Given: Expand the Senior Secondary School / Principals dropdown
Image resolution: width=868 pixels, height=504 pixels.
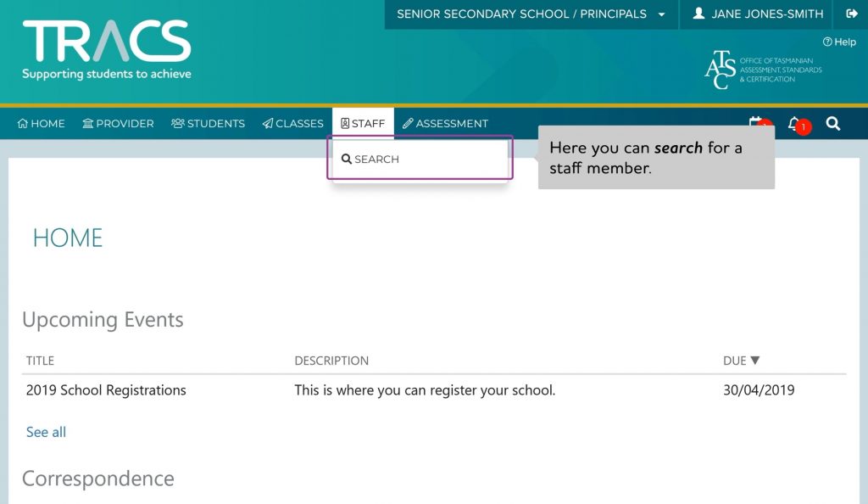Looking at the screenshot, I should click(x=531, y=14).
